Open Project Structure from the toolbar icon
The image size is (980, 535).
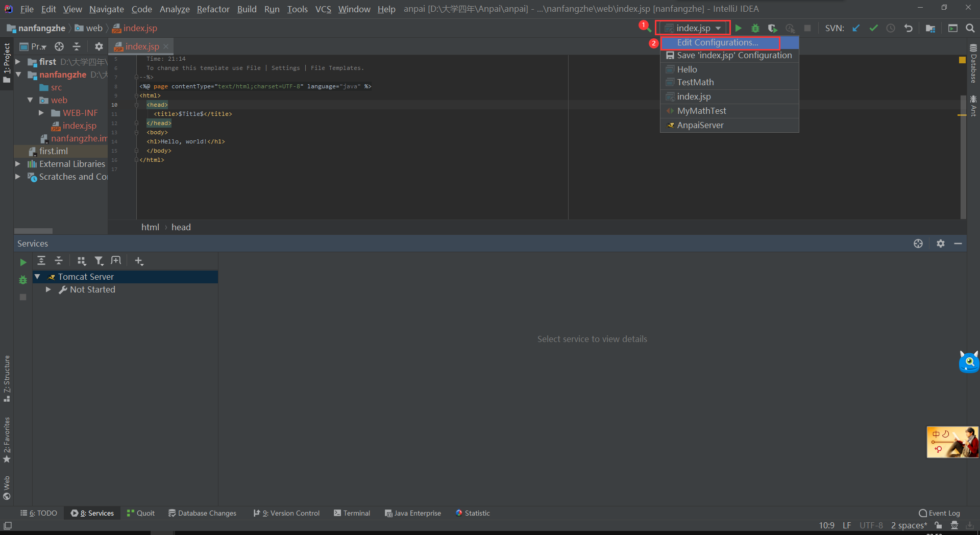tap(930, 28)
